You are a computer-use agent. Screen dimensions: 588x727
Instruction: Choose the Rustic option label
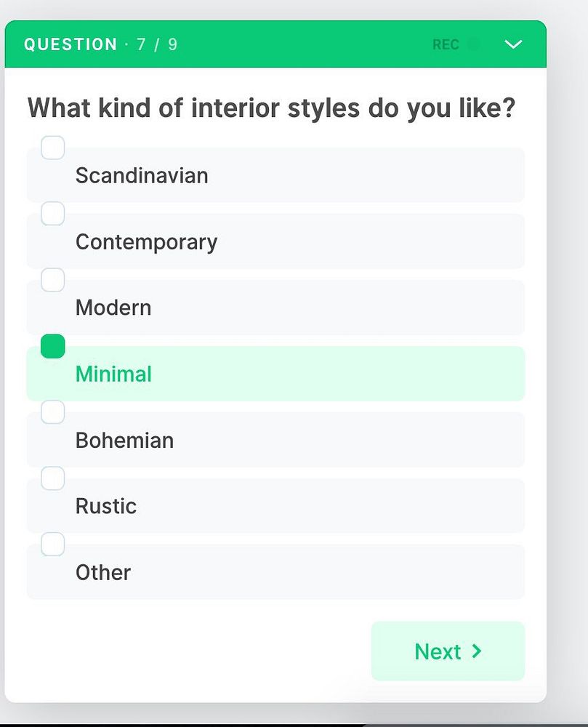pos(106,506)
